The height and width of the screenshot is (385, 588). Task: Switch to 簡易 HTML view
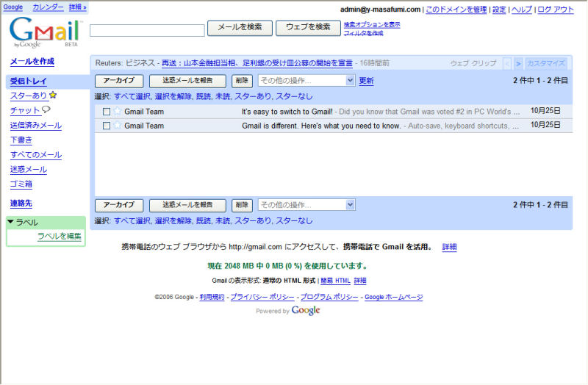(x=335, y=281)
